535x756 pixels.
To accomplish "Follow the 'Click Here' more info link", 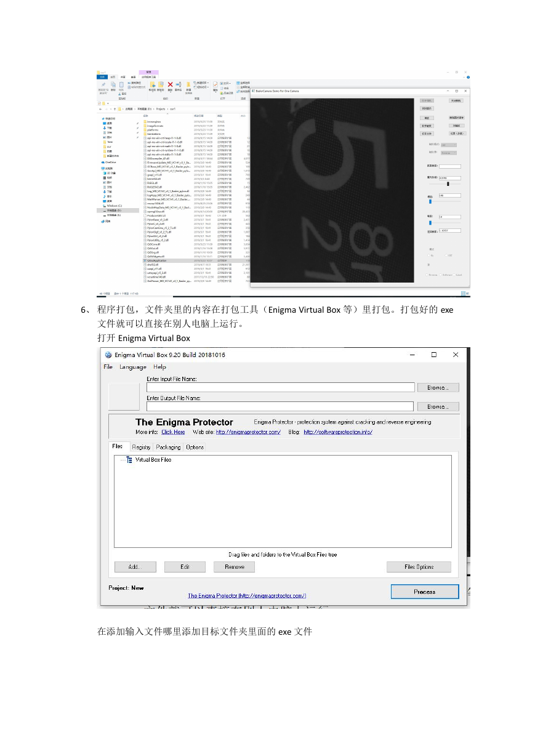I will click(x=173, y=432).
